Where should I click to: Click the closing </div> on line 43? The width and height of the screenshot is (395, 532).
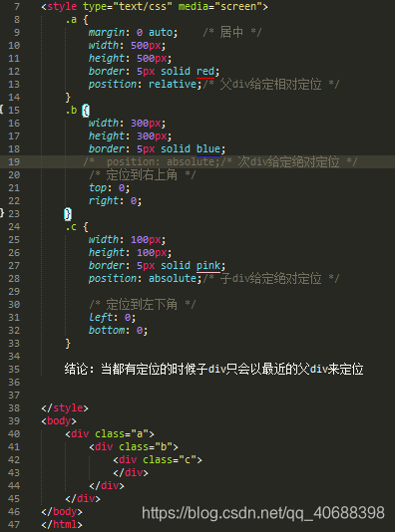pyautogui.click(x=131, y=473)
